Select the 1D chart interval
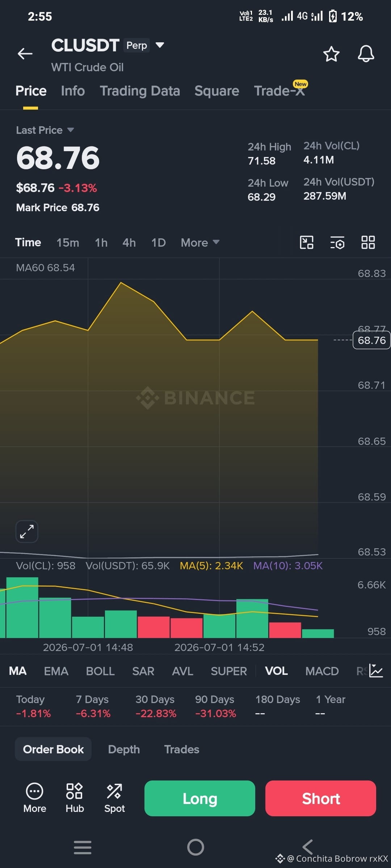 158,243
